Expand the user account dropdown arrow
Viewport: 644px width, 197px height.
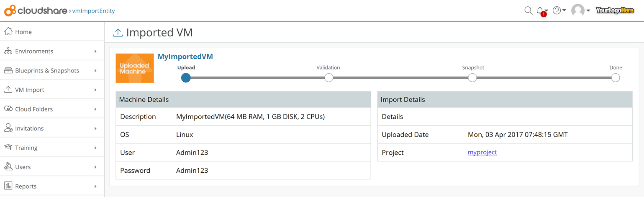coord(588,10)
